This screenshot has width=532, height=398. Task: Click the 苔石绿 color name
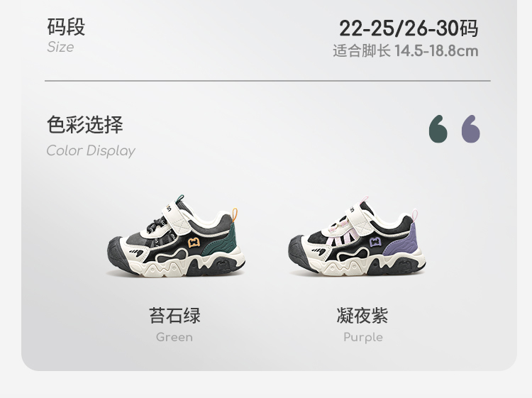[174, 316]
